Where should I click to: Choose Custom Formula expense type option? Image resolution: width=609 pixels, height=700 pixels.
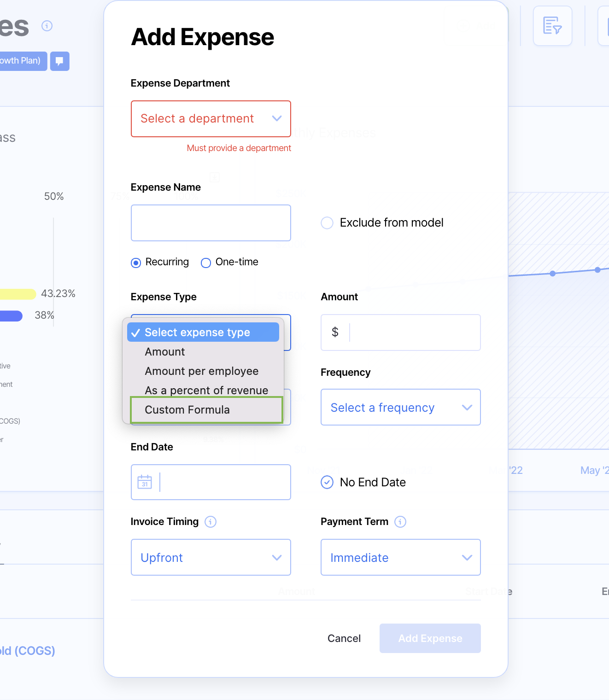coord(187,410)
